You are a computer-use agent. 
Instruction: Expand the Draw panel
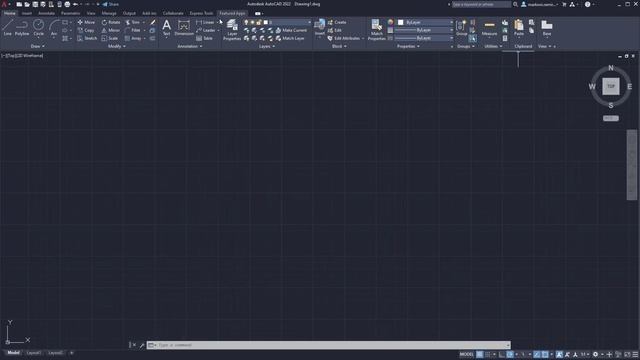point(38,46)
